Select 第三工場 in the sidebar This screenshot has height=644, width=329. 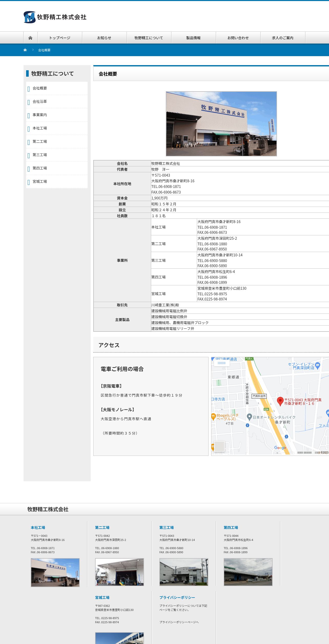[57, 155]
